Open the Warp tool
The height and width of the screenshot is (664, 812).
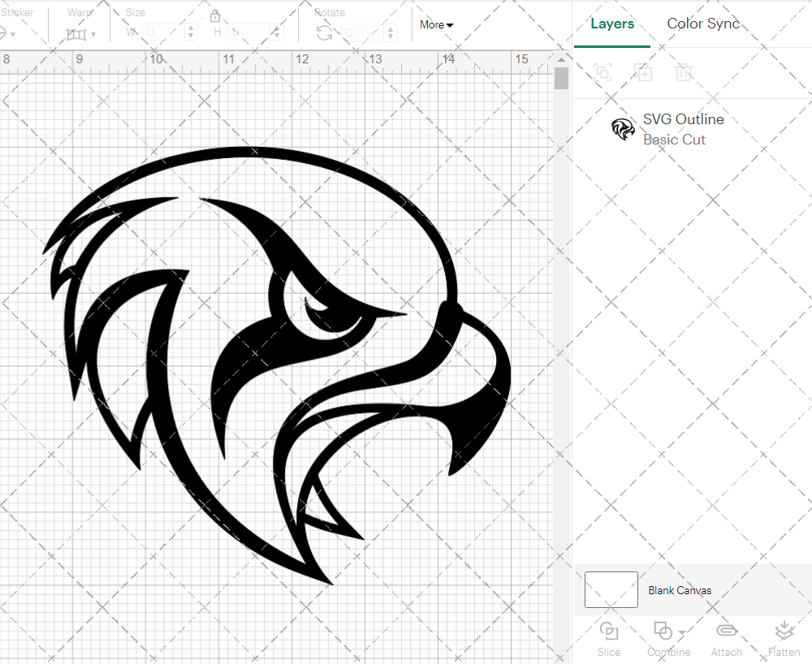pos(77,32)
